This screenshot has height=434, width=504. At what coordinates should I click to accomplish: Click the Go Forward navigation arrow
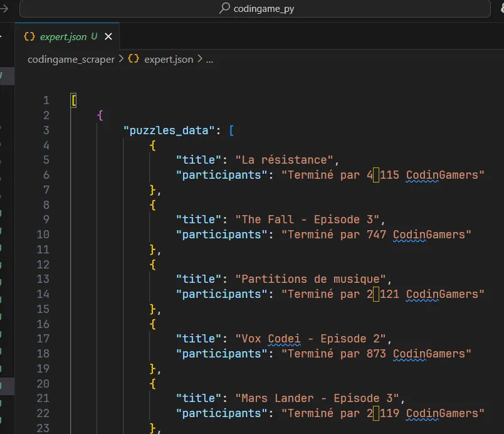(x=4, y=8)
